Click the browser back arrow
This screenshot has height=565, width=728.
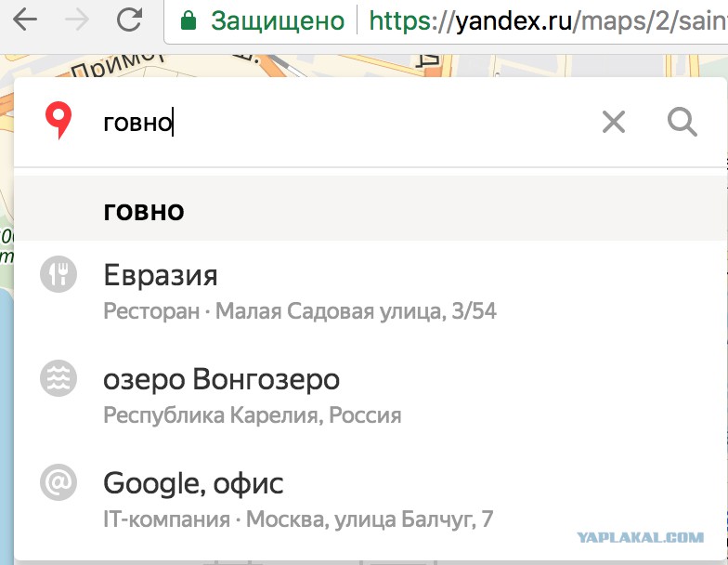pos(25,20)
